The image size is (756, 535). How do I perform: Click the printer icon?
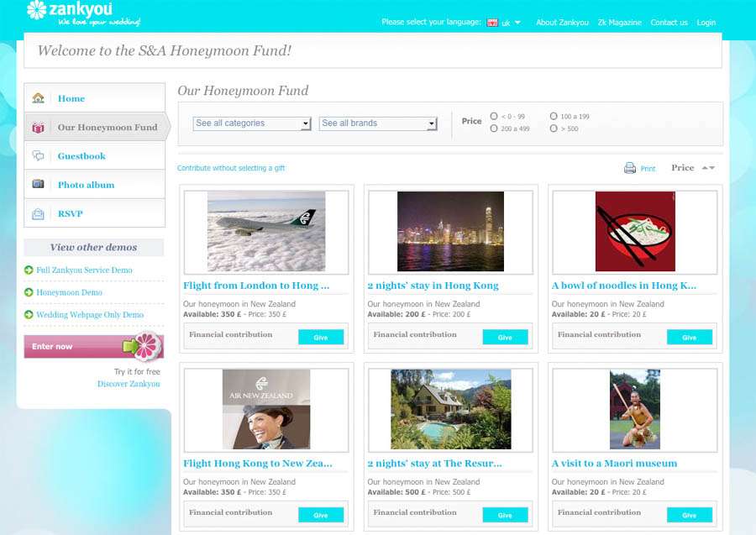pyautogui.click(x=630, y=168)
